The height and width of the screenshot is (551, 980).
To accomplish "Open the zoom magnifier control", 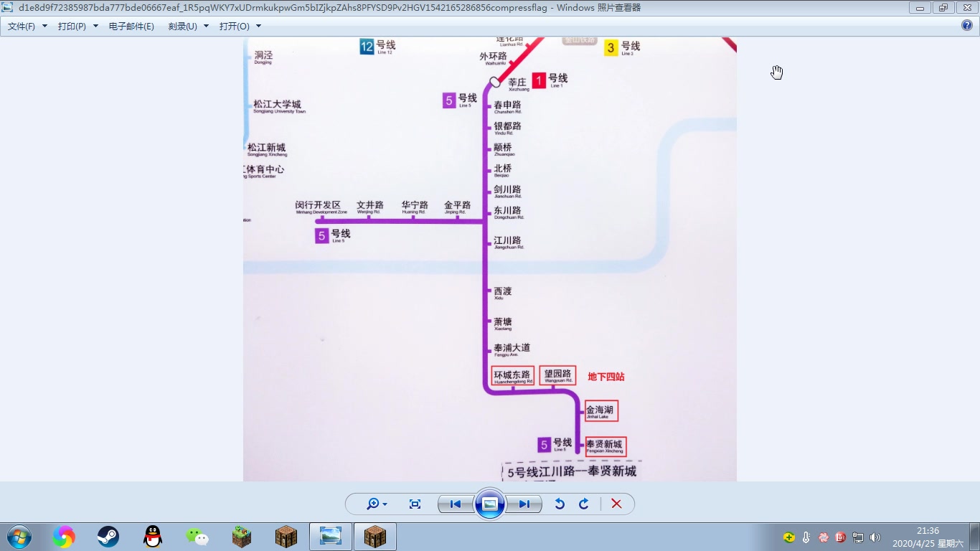I will [x=373, y=504].
